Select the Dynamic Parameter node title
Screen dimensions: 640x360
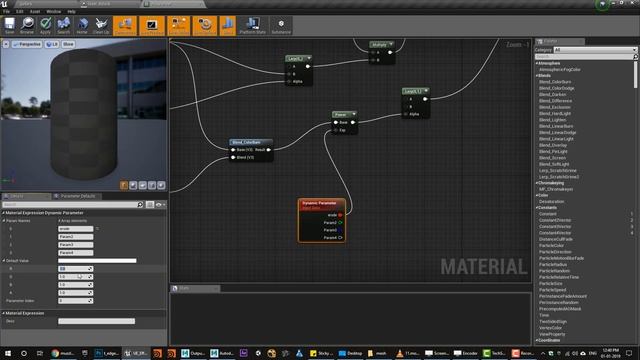[x=319, y=203]
